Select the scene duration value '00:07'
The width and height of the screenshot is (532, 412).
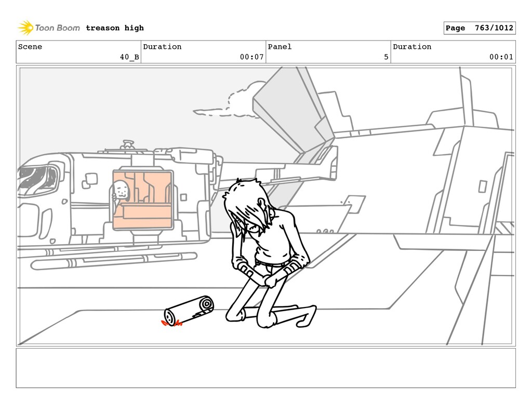coord(252,57)
